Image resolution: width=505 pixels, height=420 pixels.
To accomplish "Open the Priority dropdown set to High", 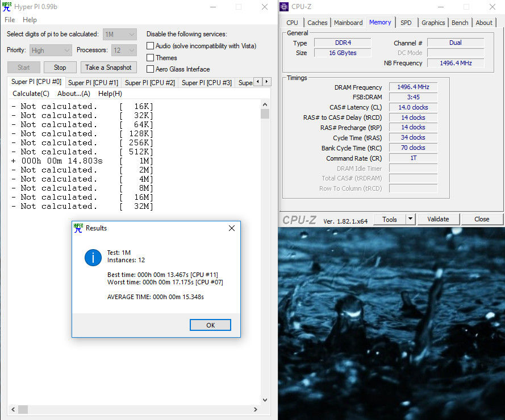I will (51, 50).
